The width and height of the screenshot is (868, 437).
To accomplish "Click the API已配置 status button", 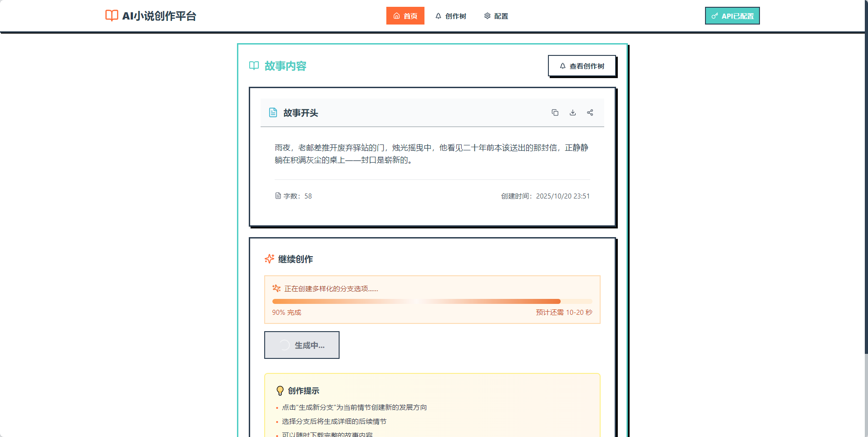I will [732, 15].
